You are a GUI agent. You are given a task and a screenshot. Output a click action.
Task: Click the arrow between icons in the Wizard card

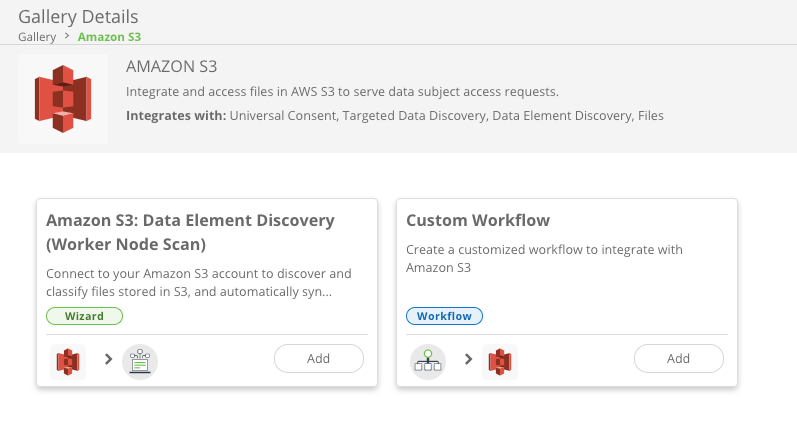pyautogui.click(x=108, y=359)
